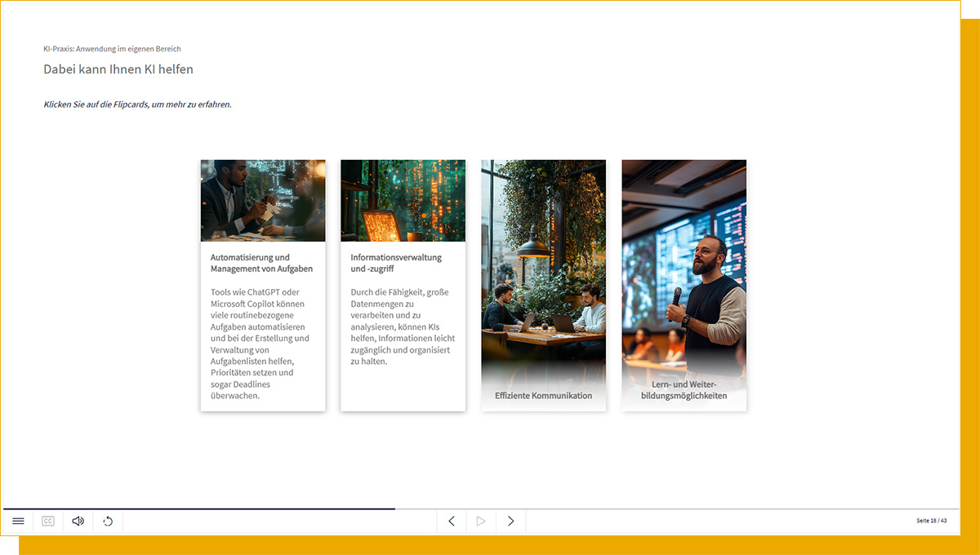This screenshot has height=555, width=980.
Task: Click the heading Dabei kann Ihnen KI helfen
Action: click(x=118, y=69)
